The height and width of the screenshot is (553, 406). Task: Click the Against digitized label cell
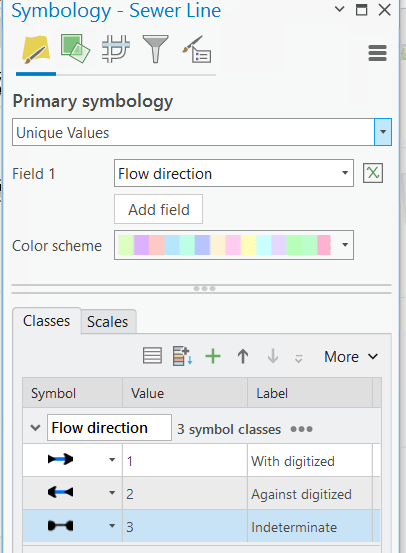click(310, 493)
